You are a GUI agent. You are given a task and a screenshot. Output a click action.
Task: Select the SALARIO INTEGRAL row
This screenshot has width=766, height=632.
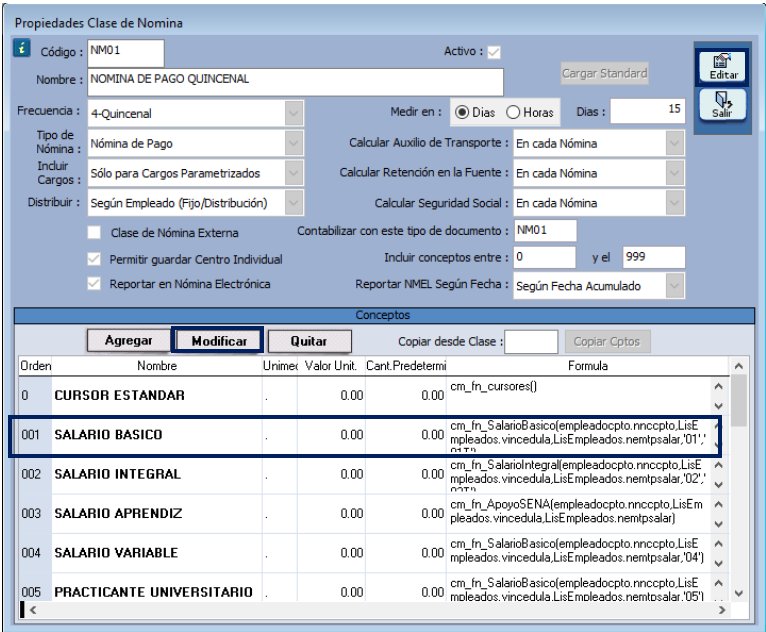coord(374,474)
